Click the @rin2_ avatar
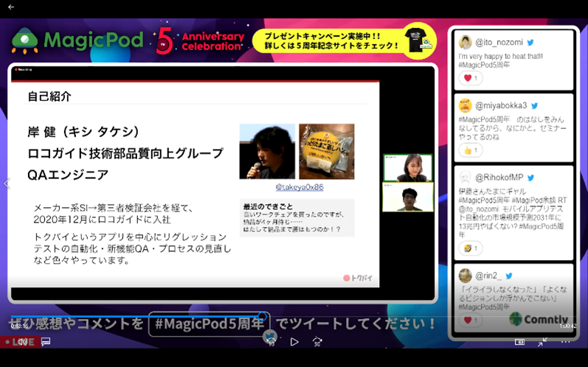The height and width of the screenshot is (367, 588). tap(465, 276)
